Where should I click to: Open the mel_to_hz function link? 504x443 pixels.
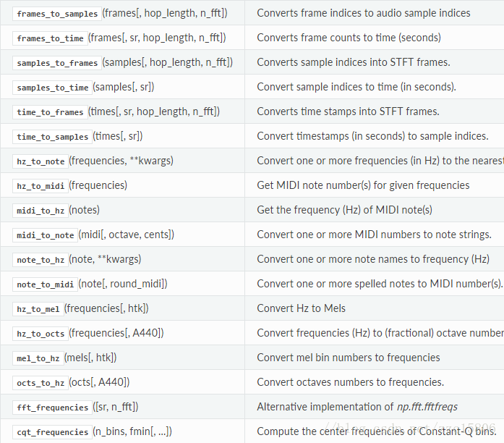click(x=38, y=358)
